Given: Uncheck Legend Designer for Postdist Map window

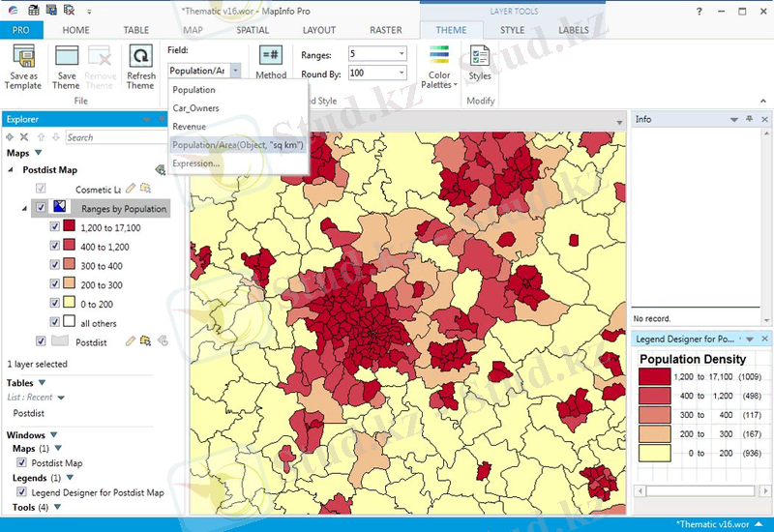Looking at the screenshot, I should coord(22,492).
